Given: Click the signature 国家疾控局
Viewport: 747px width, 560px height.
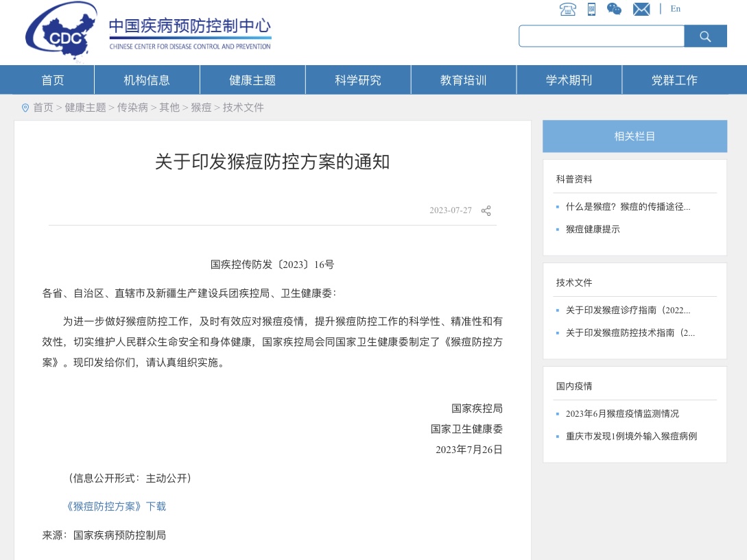Looking at the screenshot, I should (477, 409).
